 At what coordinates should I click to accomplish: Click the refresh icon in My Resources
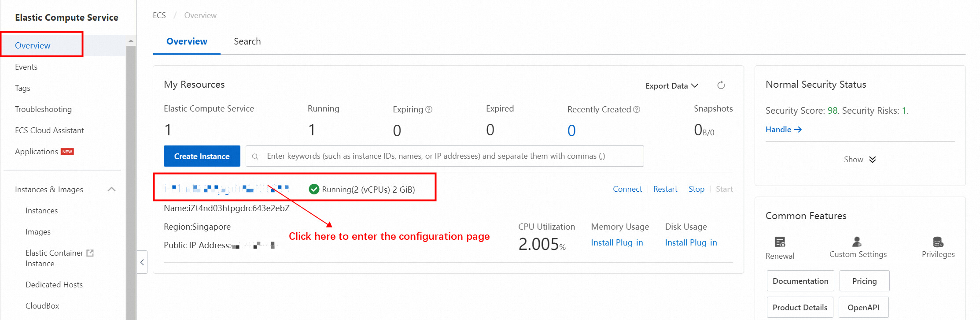point(721,86)
